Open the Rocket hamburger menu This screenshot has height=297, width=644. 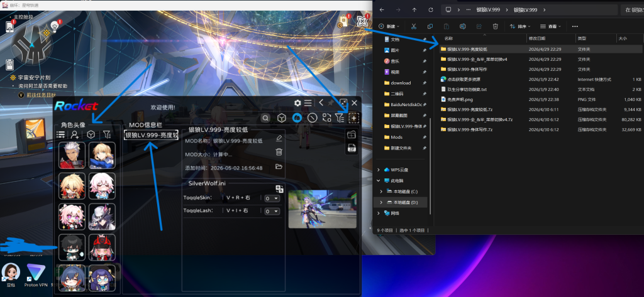pos(308,103)
